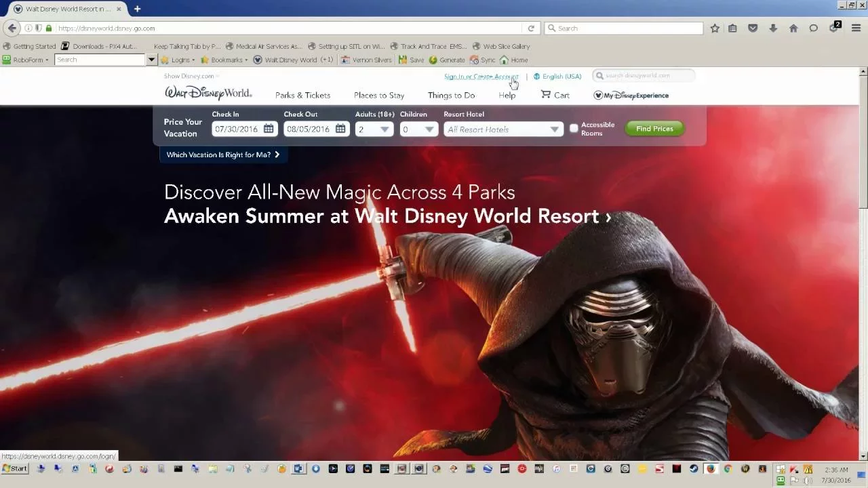Image resolution: width=868 pixels, height=488 pixels.
Task: Click the Check Out date field
Action: coord(316,129)
